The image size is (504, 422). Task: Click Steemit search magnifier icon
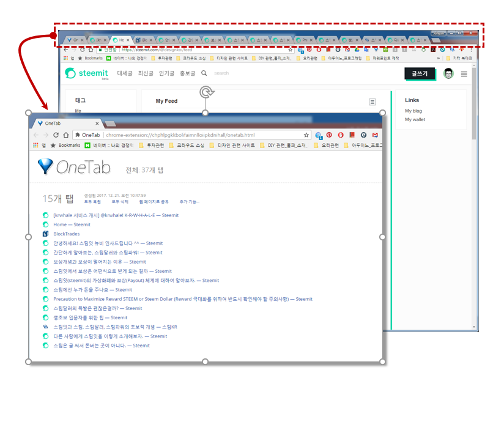pyautogui.click(x=204, y=73)
